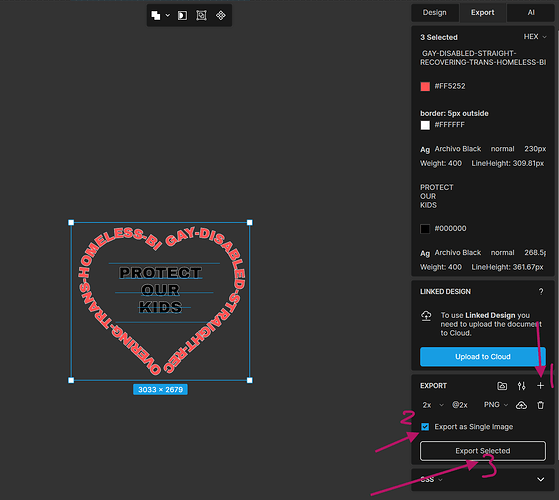The image size is (559, 500).
Task: Delete the 2x PNG export row
Action: (540, 405)
